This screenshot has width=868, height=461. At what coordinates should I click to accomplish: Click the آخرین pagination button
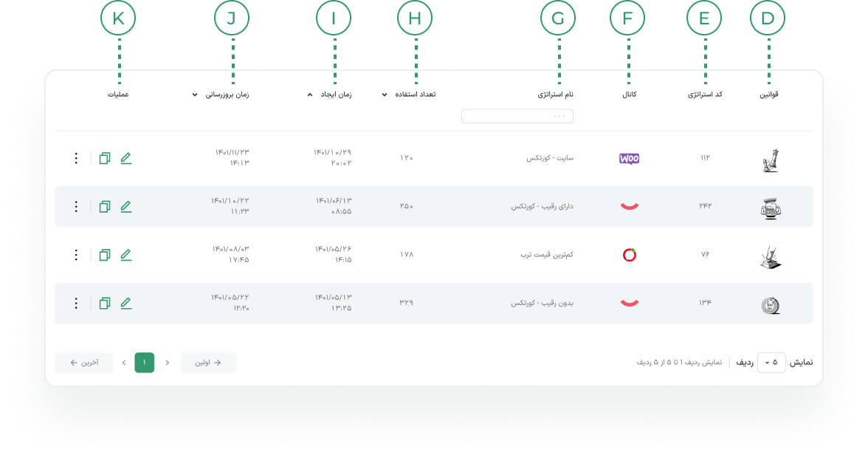tap(84, 363)
